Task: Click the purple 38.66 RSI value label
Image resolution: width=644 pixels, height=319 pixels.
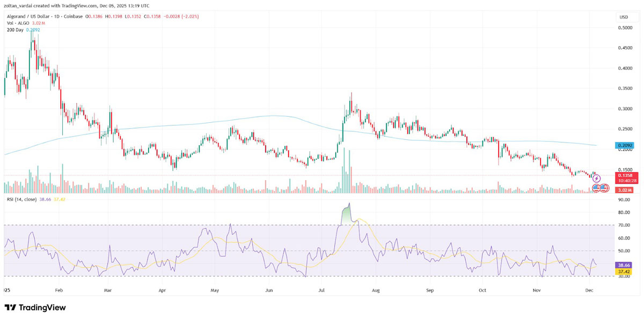Action: coord(625,265)
